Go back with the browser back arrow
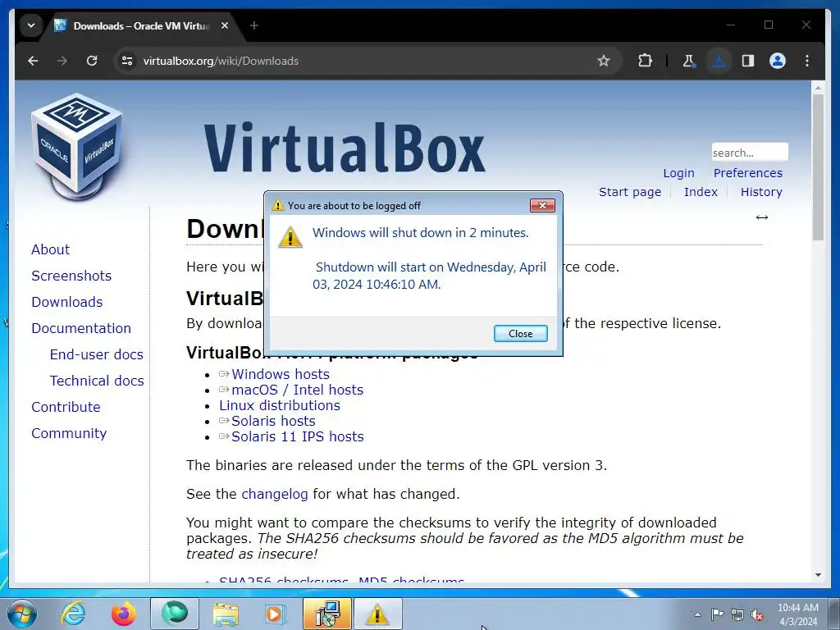The image size is (840, 630). pos(33,61)
